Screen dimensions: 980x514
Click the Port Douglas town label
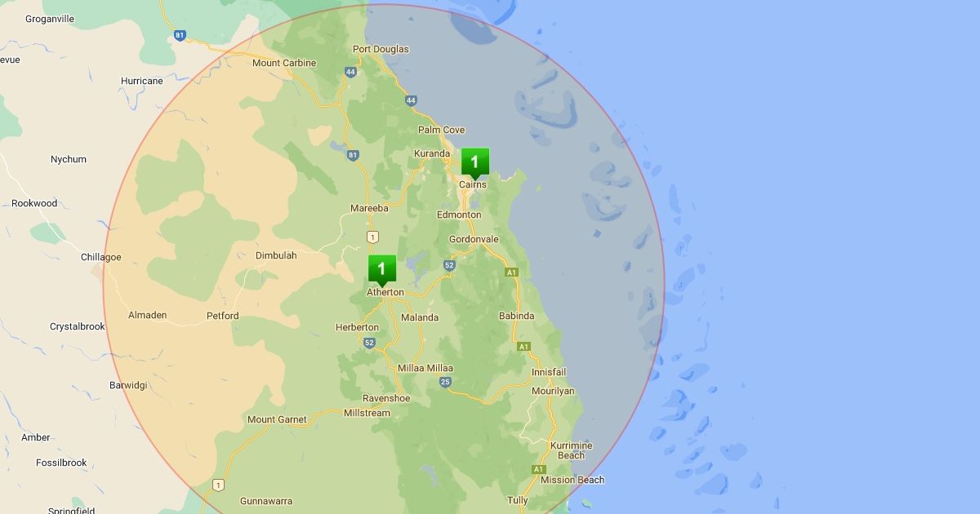381,49
